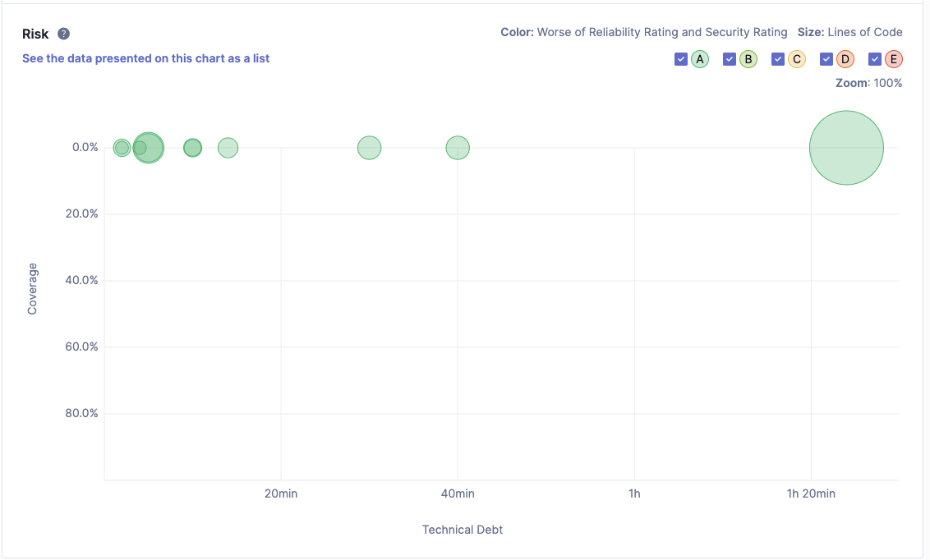The image size is (930, 560).
Task: Open the chart data as a list link
Action: [145, 58]
